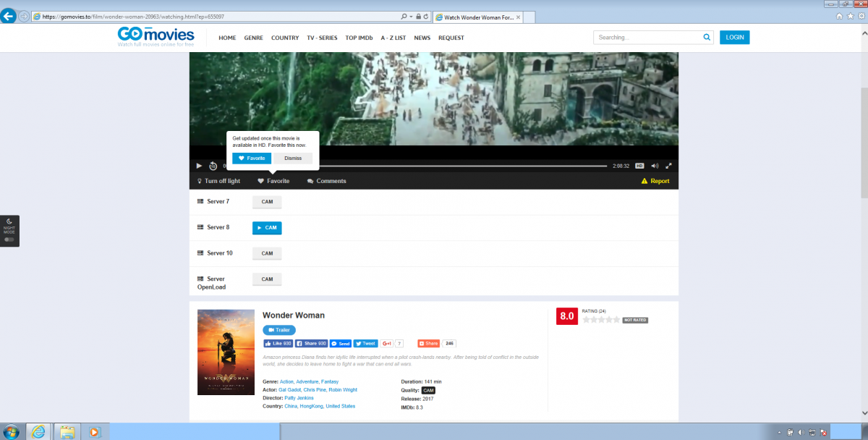The width and height of the screenshot is (868, 440).
Task: Enter fullscreen video mode
Action: click(x=669, y=166)
